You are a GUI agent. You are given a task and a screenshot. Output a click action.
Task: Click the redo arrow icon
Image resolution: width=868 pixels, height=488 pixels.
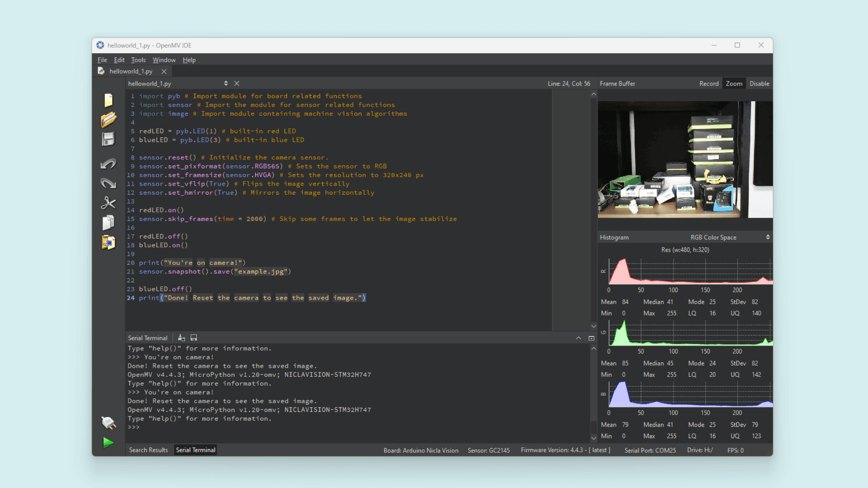click(108, 183)
